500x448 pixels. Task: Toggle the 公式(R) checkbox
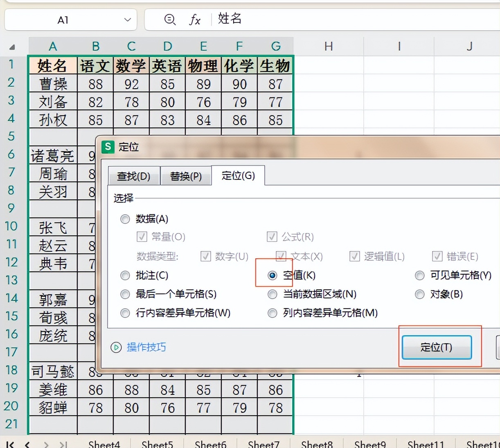(x=272, y=237)
